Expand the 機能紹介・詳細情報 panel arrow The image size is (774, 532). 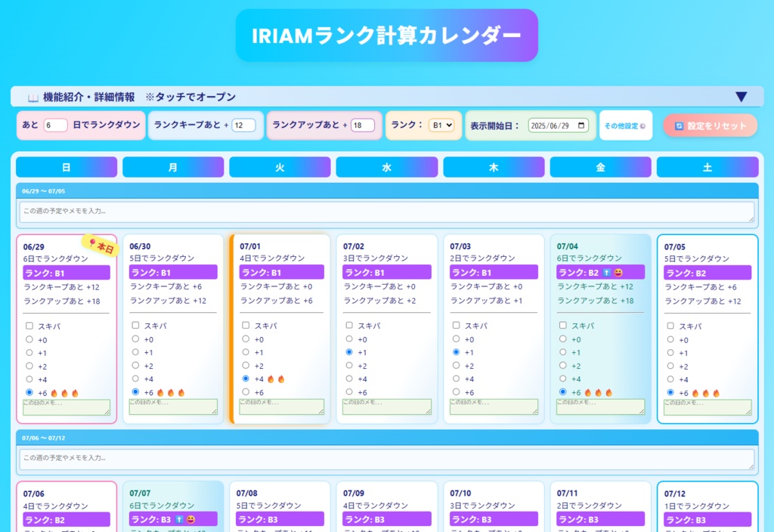(741, 97)
